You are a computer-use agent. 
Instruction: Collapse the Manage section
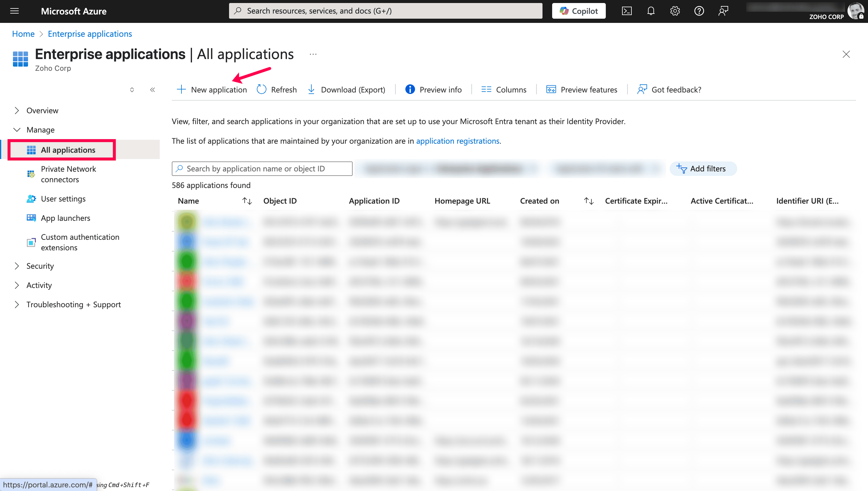pyautogui.click(x=17, y=130)
